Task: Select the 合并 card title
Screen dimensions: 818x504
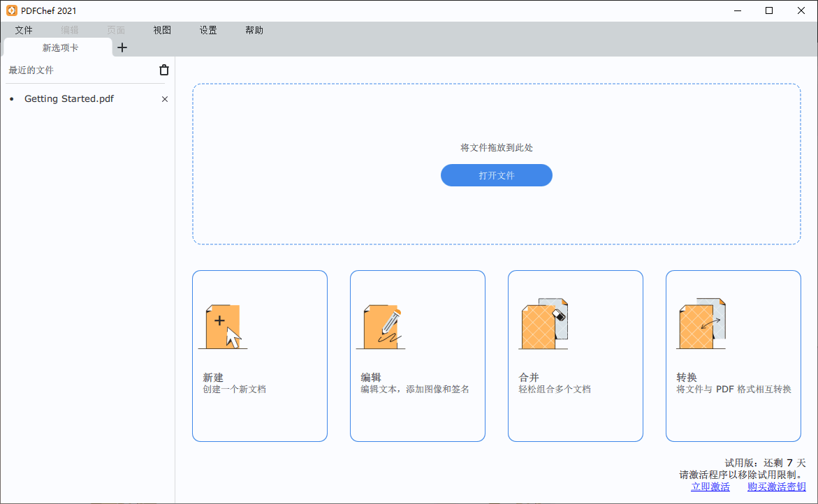Action: pyautogui.click(x=529, y=378)
